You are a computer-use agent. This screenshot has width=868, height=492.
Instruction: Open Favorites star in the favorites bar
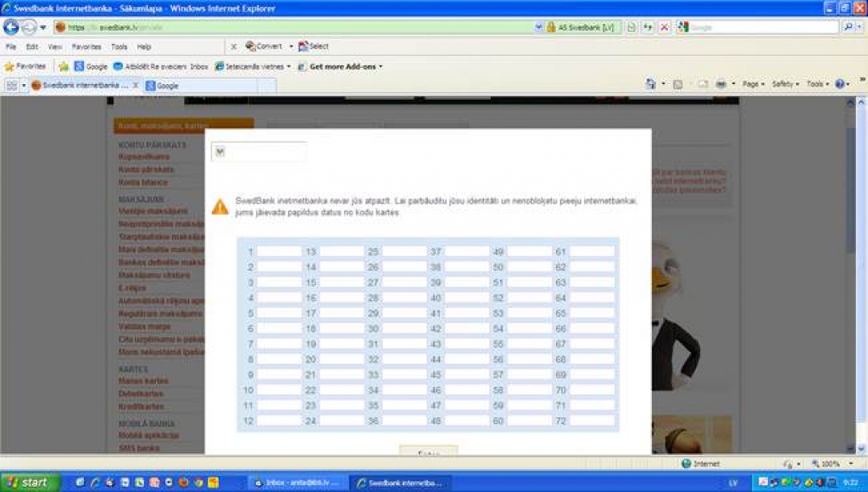coord(25,66)
